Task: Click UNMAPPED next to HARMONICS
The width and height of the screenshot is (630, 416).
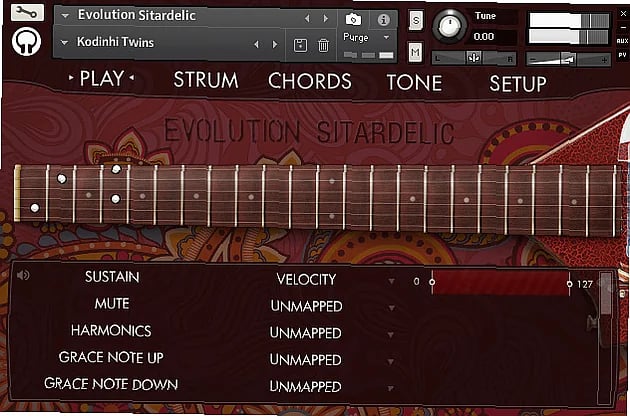Action: (x=306, y=333)
